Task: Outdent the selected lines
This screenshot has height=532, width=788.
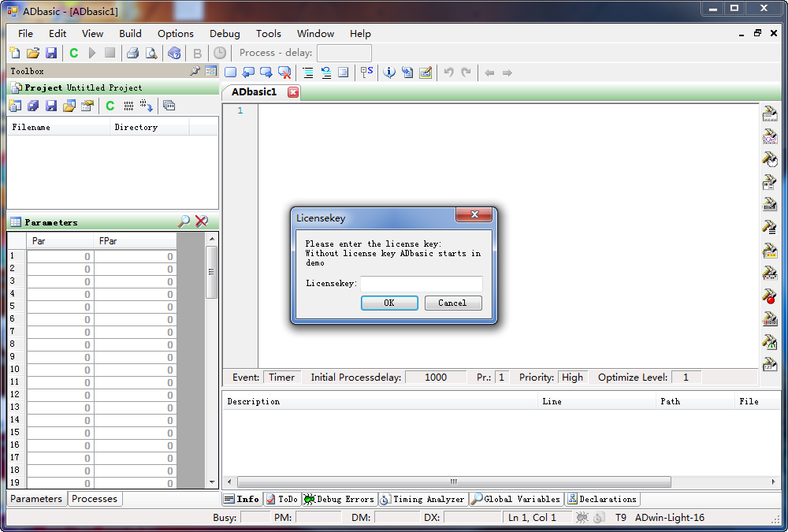Action: [x=326, y=73]
